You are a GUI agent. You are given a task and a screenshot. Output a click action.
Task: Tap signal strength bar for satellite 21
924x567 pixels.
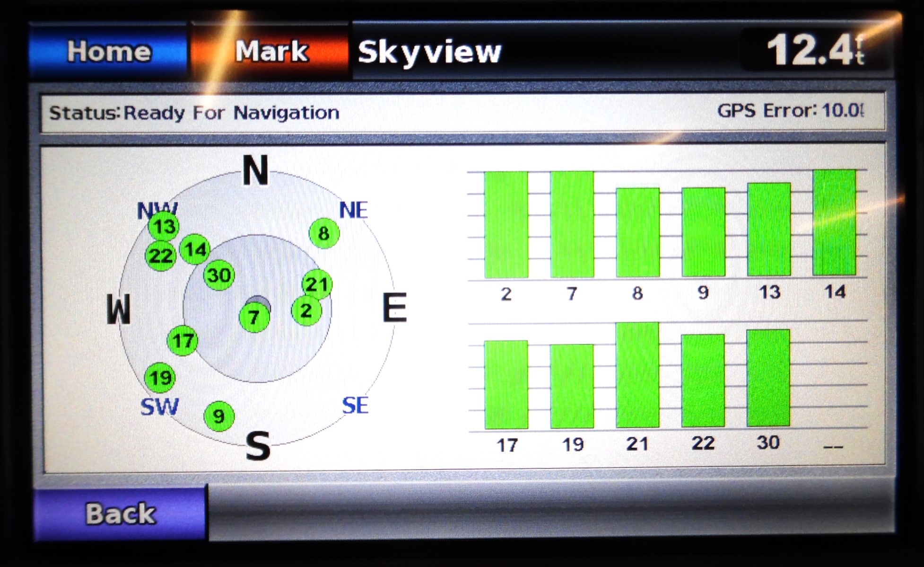637,375
